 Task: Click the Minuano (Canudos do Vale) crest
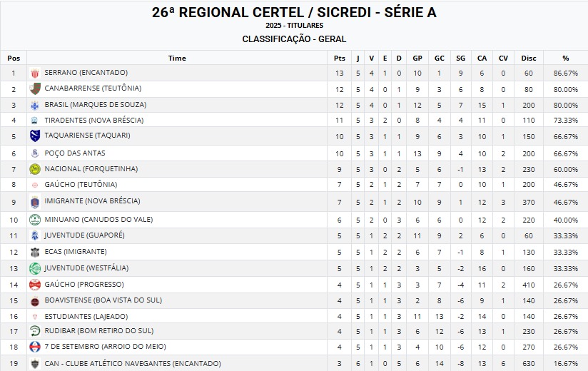[x=35, y=220]
